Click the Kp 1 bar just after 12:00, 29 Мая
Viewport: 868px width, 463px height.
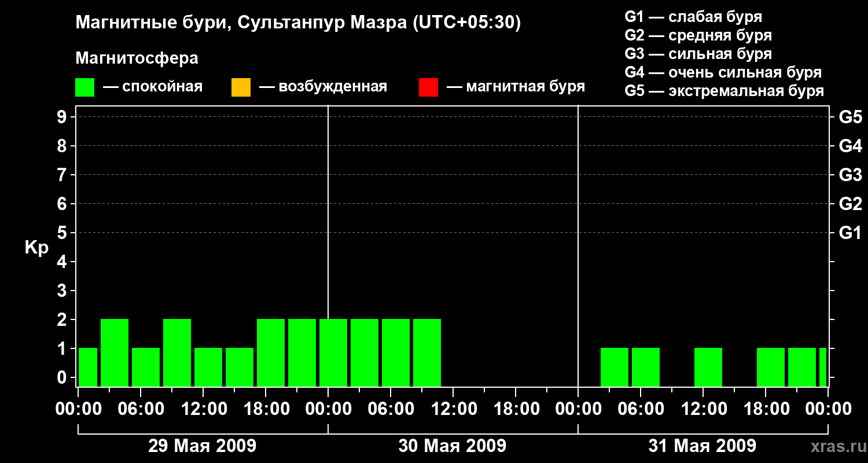pos(208,367)
